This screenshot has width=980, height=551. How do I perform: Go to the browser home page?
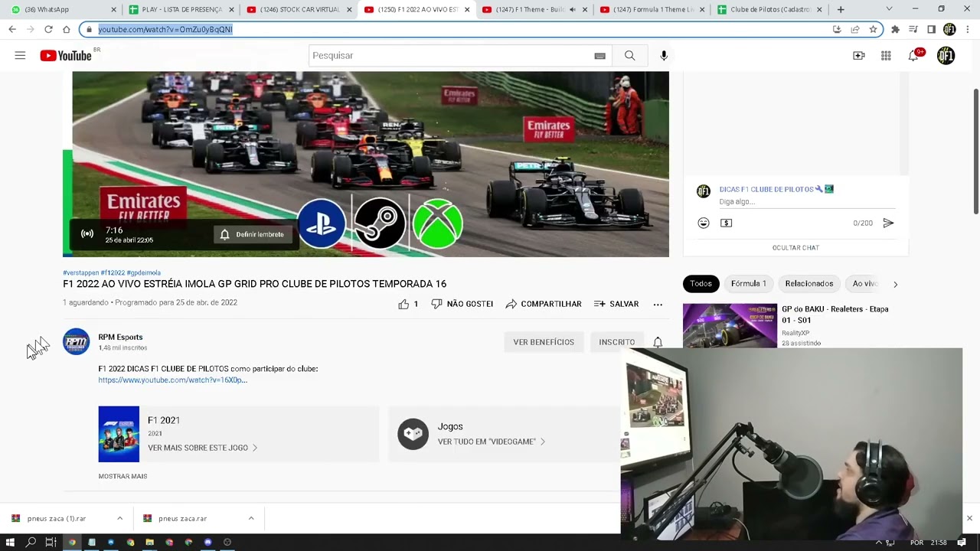(x=67, y=29)
